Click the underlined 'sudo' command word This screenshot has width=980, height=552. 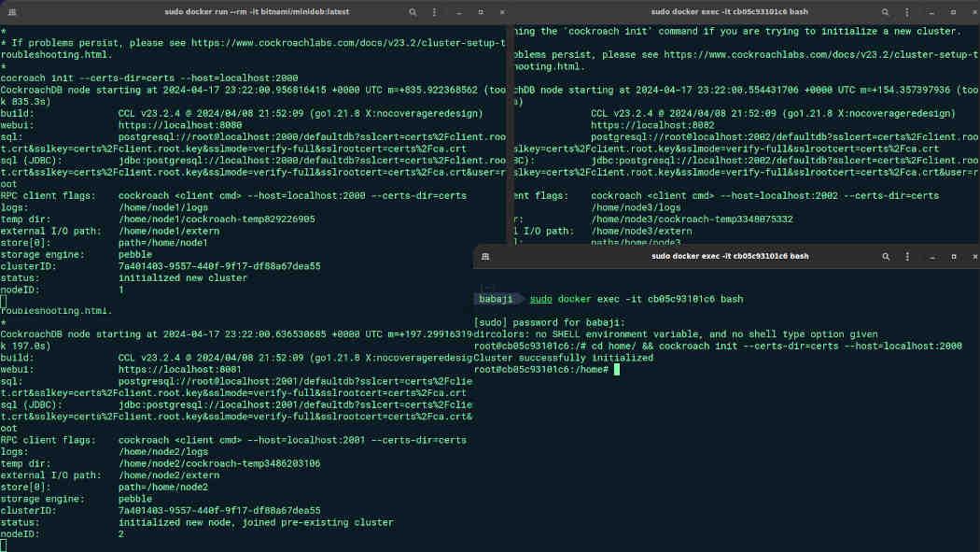click(x=540, y=299)
